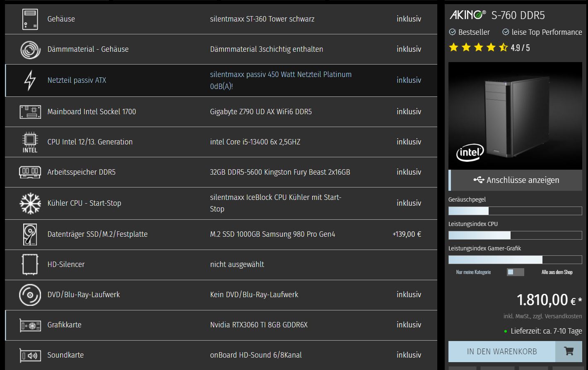
Task: Click 'M.2 SSD 1000GB Samsung 980 Pro Gen4'
Action: pos(272,234)
